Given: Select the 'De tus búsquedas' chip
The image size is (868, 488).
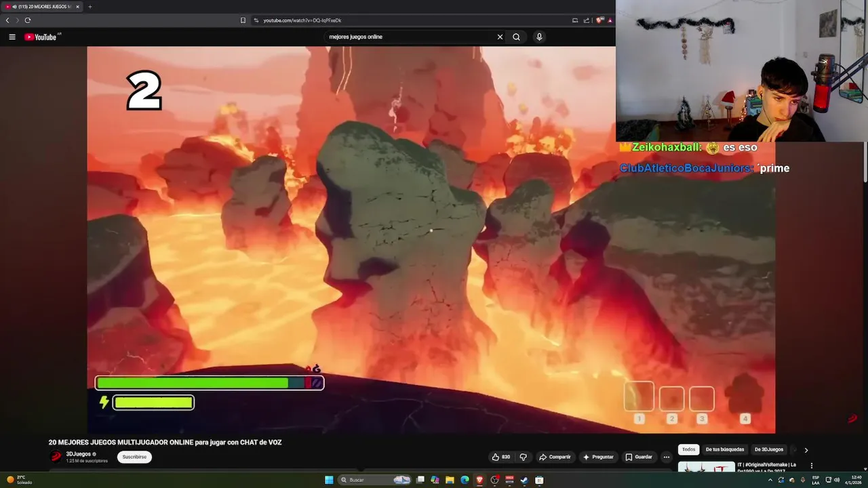Looking at the screenshot, I should (x=725, y=449).
